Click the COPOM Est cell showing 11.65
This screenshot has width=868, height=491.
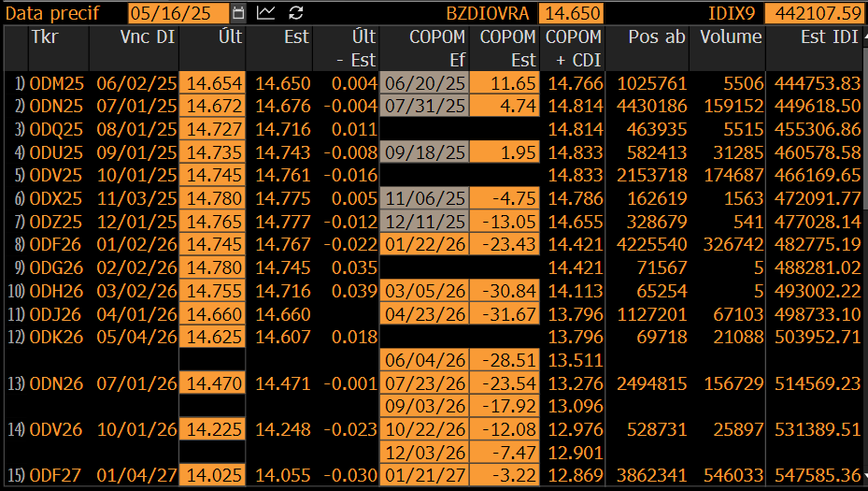tap(505, 83)
